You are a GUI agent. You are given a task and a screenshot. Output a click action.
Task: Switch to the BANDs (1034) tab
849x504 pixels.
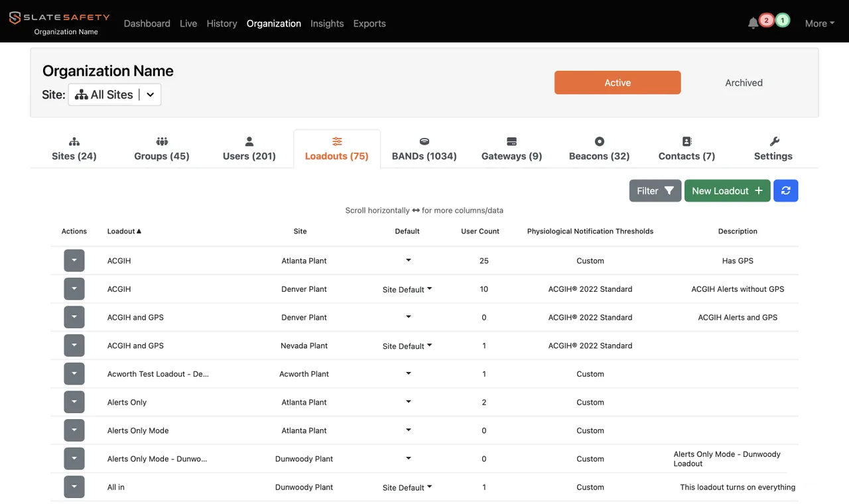[424, 149]
